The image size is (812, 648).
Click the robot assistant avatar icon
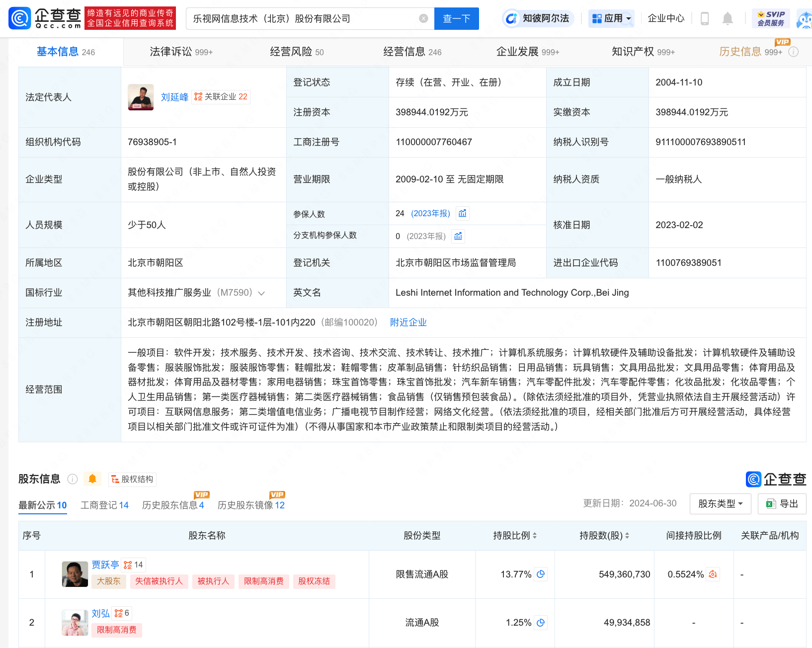coord(804,19)
